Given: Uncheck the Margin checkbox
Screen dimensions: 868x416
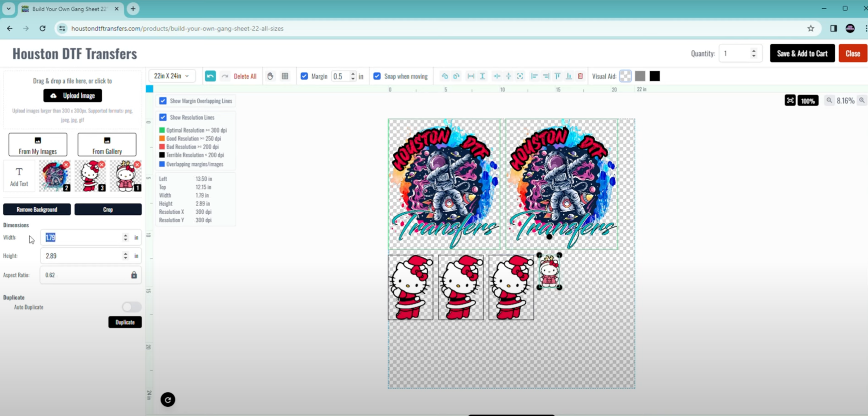Looking at the screenshot, I should pos(304,76).
